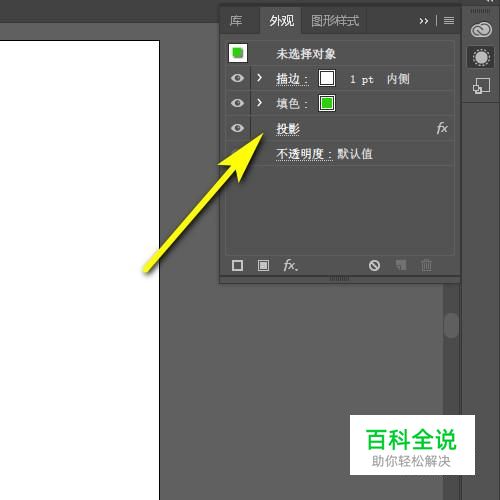500x500 pixels.
Task: Expand the hidden panel tabs double-chevron
Action: [424, 21]
